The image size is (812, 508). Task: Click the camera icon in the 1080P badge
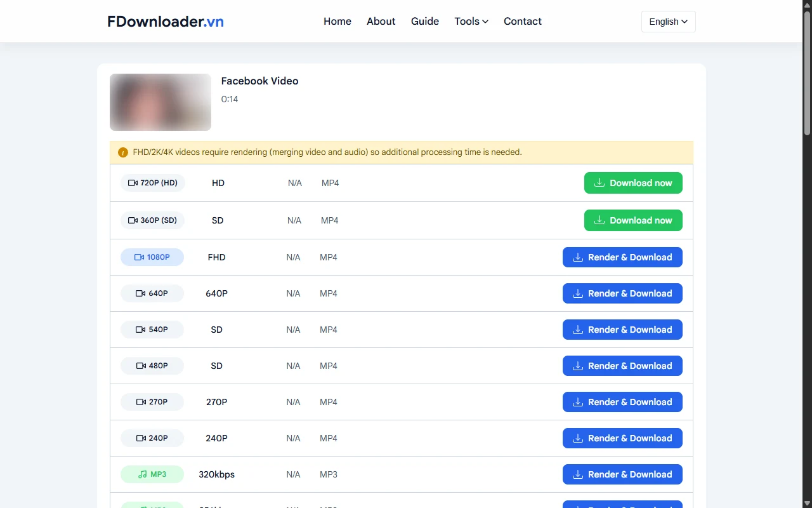click(140, 257)
